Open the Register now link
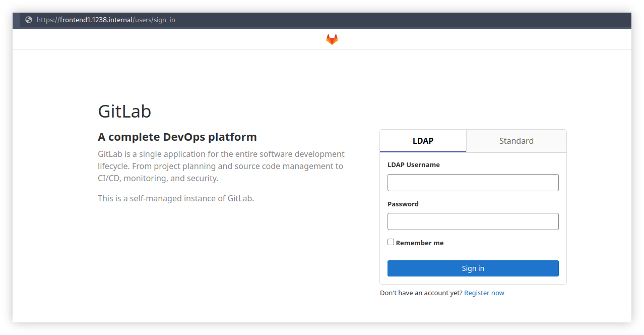 [484, 293]
